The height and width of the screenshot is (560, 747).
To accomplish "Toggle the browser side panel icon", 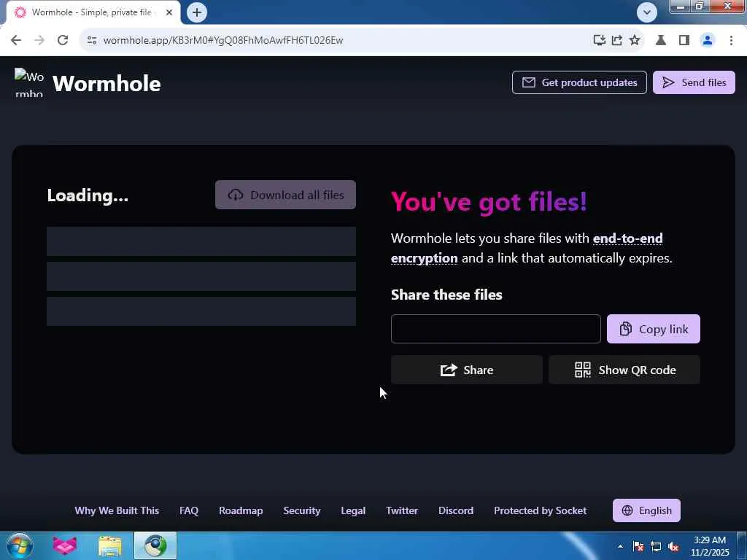I will pos(684,40).
